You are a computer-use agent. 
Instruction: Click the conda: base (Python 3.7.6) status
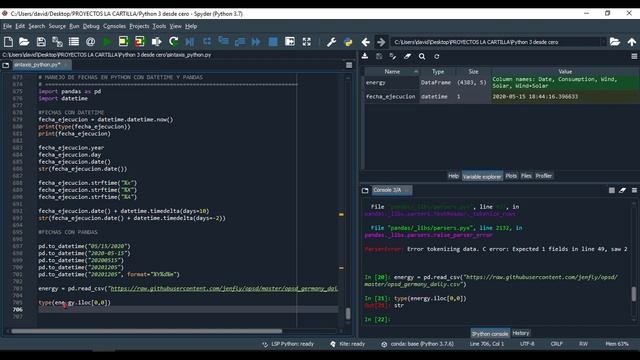pyautogui.click(x=418, y=344)
